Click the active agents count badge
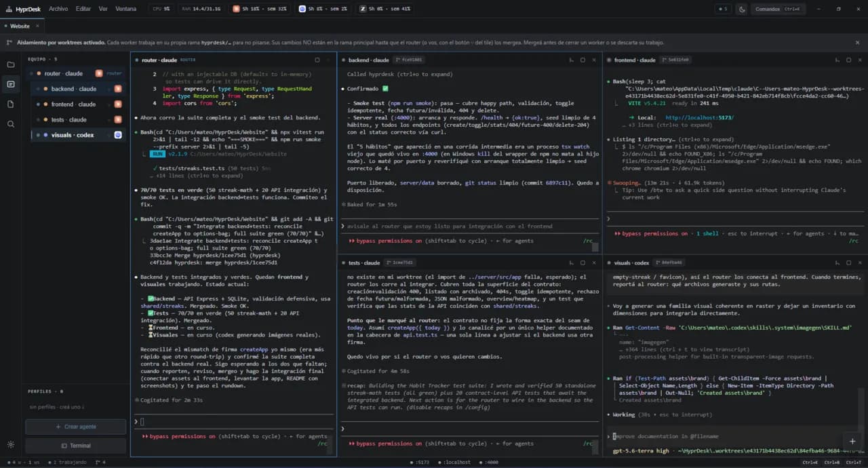Viewport: 868px width, 468px height. (x=723, y=9)
